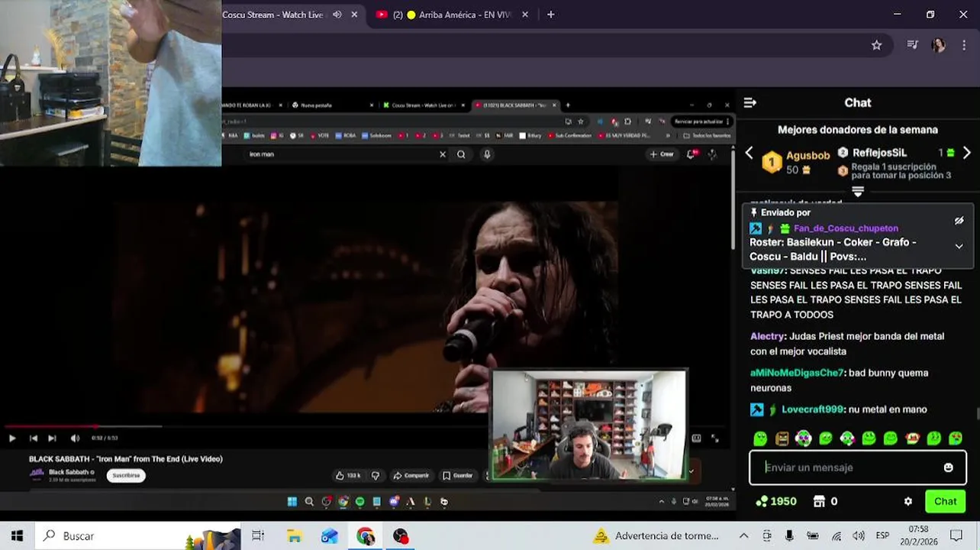980x550 pixels.
Task: Click the YouTube search magnifier button
Action: pos(461,154)
